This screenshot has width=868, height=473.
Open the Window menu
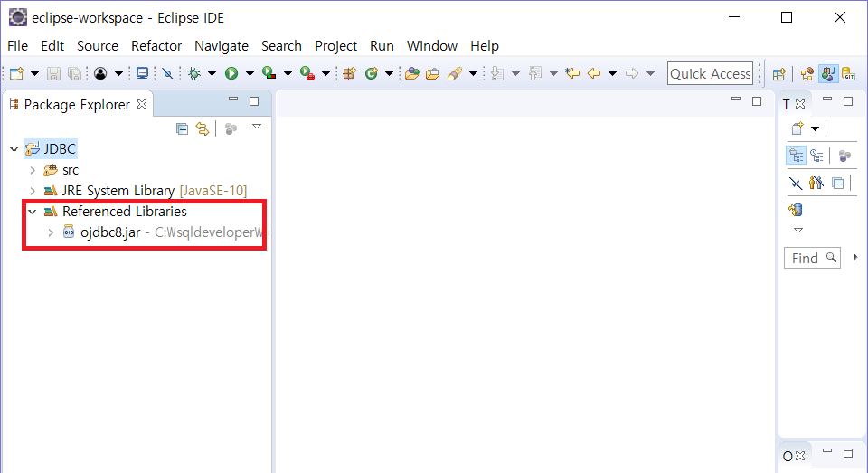432,45
